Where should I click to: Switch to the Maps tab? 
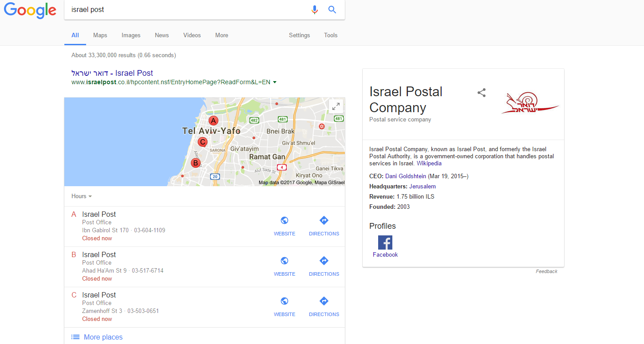click(100, 35)
